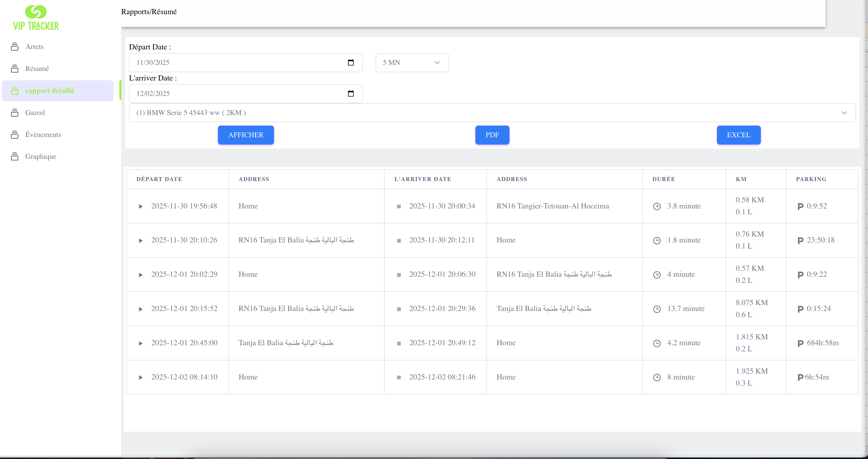Open the calendar picker for L'arriver Date
This screenshot has width=868, height=459.
click(x=350, y=93)
